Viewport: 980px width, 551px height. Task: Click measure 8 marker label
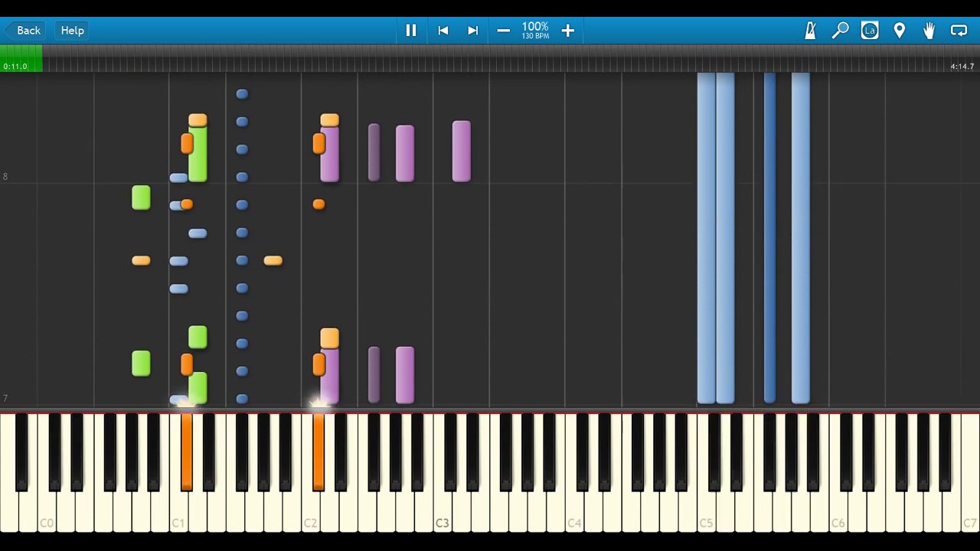(x=5, y=177)
